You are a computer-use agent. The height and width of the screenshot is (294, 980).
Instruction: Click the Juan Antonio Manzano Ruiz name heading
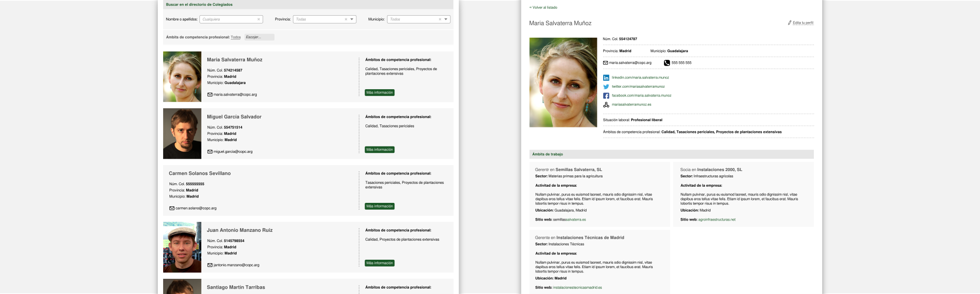[x=240, y=230]
